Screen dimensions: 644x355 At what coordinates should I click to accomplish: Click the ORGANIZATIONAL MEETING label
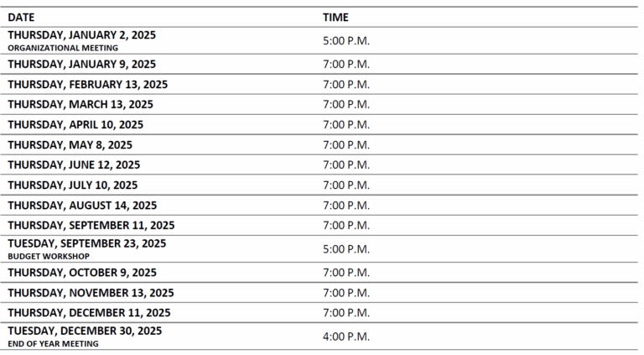[63, 48]
